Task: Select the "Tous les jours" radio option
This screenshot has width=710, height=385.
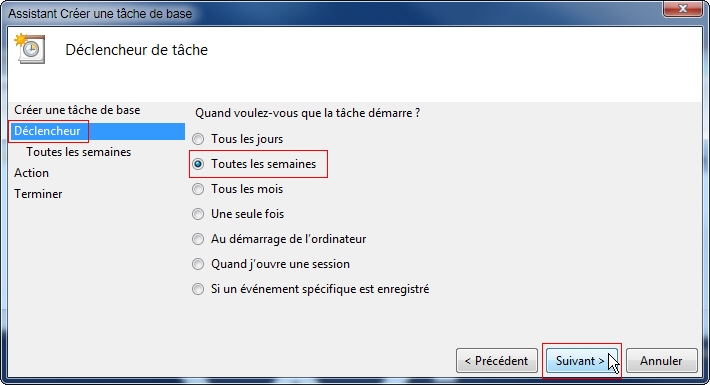Action: [x=198, y=139]
